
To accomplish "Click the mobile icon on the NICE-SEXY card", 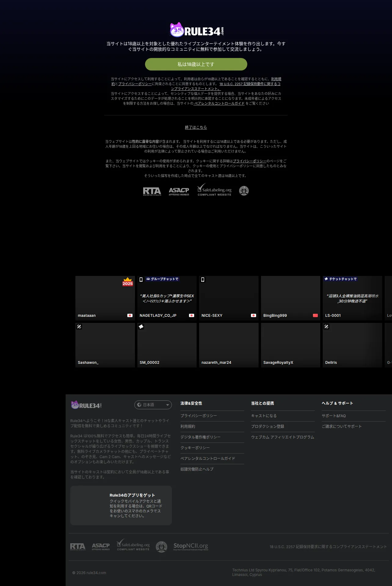I will [x=203, y=280].
